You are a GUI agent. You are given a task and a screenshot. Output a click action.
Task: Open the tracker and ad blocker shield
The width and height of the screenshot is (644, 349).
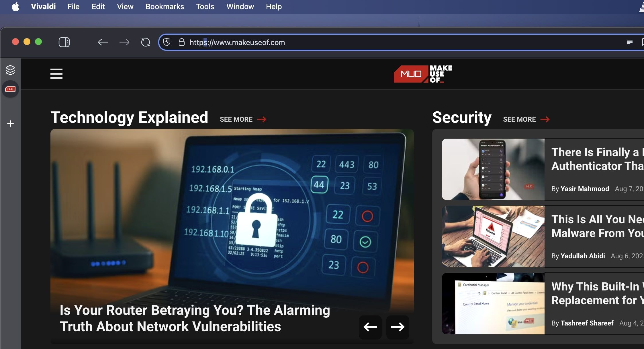(167, 42)
